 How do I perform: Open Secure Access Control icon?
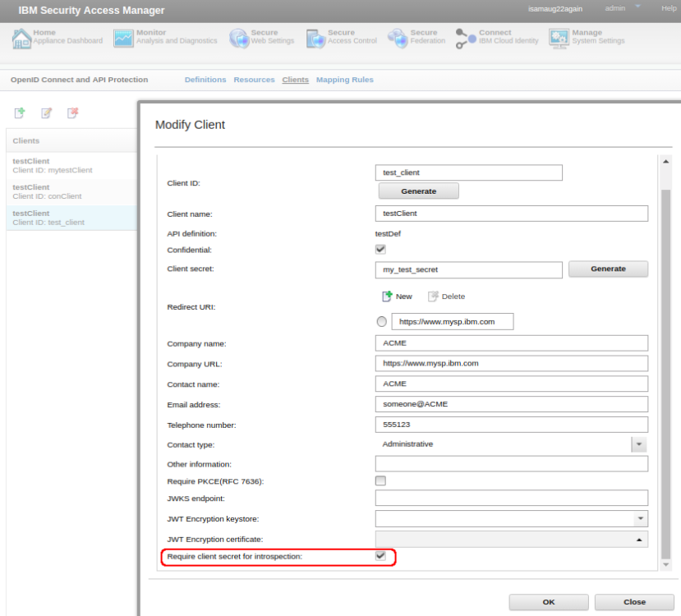point(315,39)
